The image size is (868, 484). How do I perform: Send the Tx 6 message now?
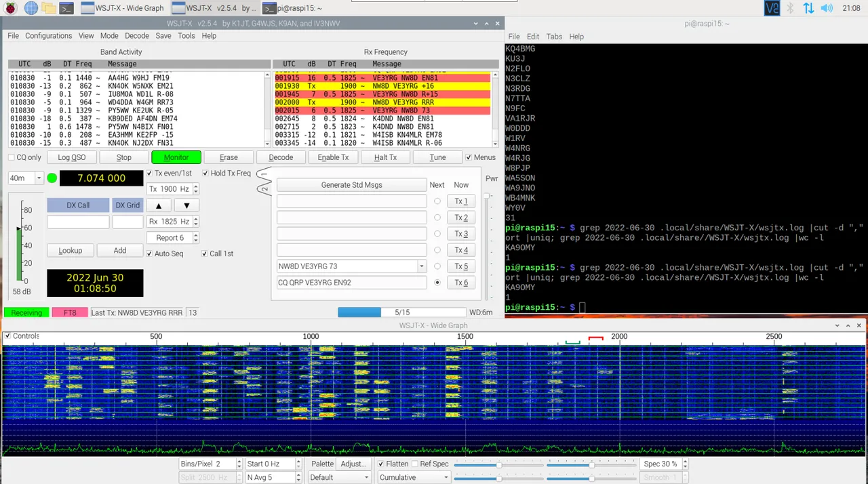click(x=461, y=283)
